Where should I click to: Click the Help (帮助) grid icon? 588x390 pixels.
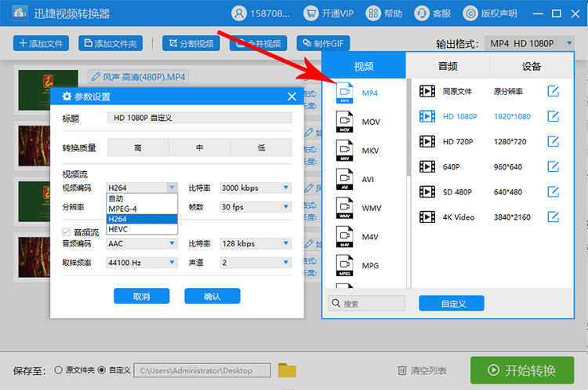pyautogui.click(x=373, y=13)
